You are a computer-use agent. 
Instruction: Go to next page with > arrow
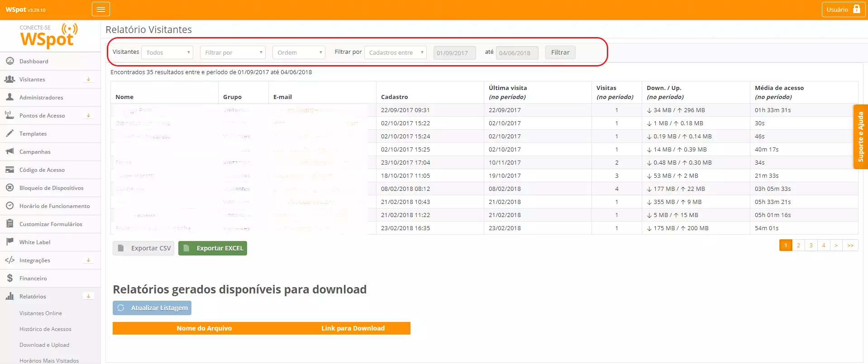pos(836,245)
